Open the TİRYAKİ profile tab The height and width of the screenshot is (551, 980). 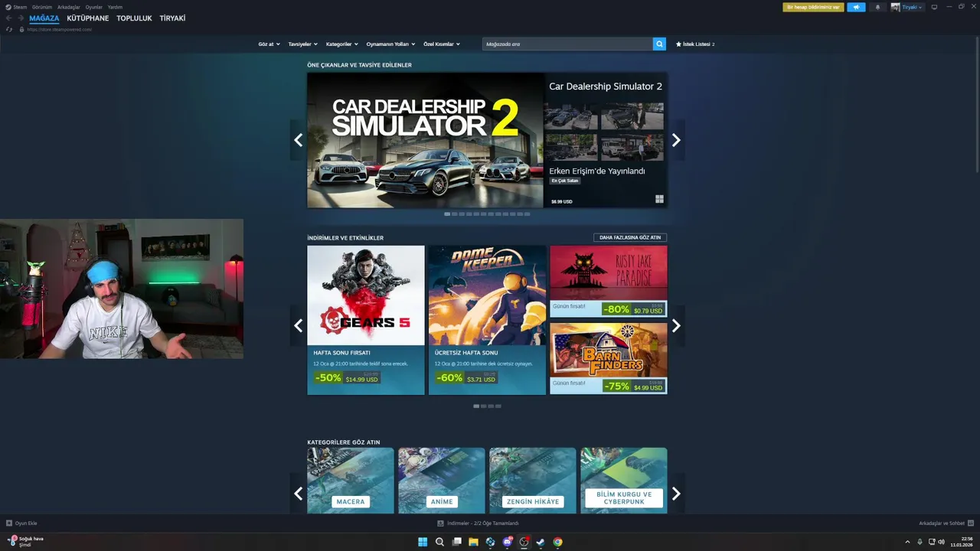click(x=172, y=18)
